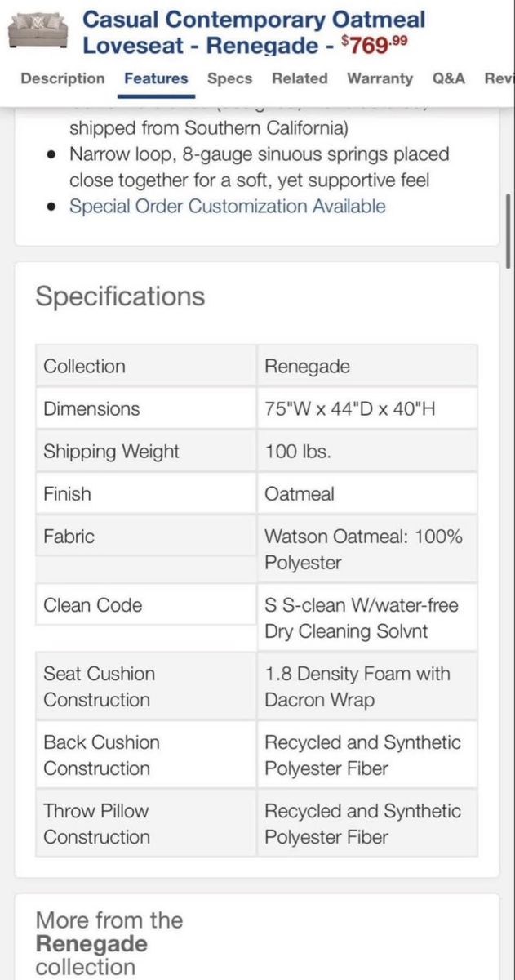The image size is (515, 980).
Task: Select the partially visible Reviews tab
Action: coord(499,78)
